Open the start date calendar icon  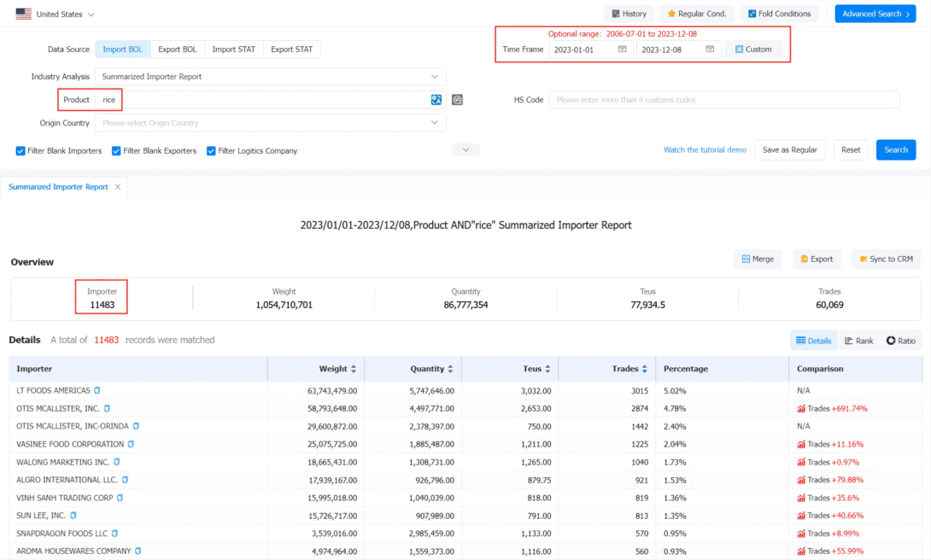[622, 50]
